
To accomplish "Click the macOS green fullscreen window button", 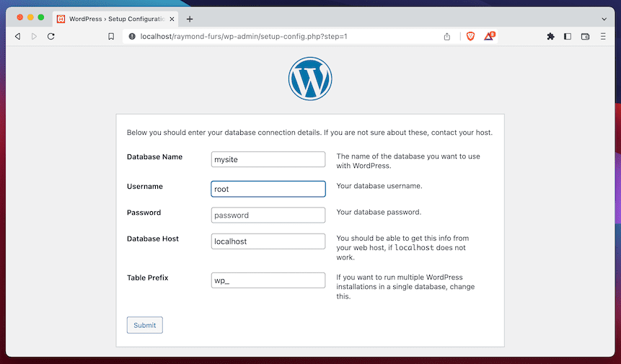I will click(41, 17).
